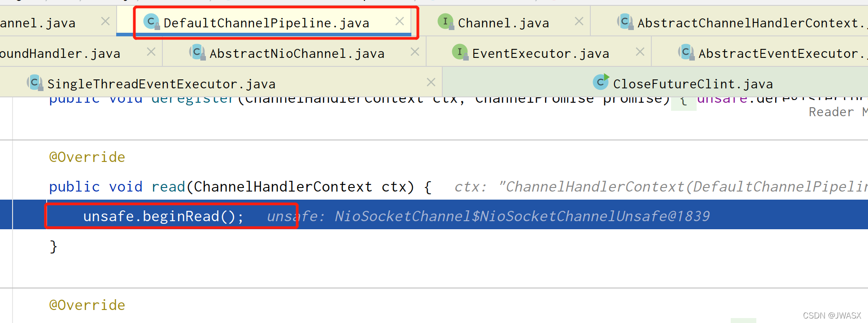This screenshot has height=323, width=868.
Task: Click the class icon on SingleThreadEventExecutor.java tab
Action: (35, 83)
